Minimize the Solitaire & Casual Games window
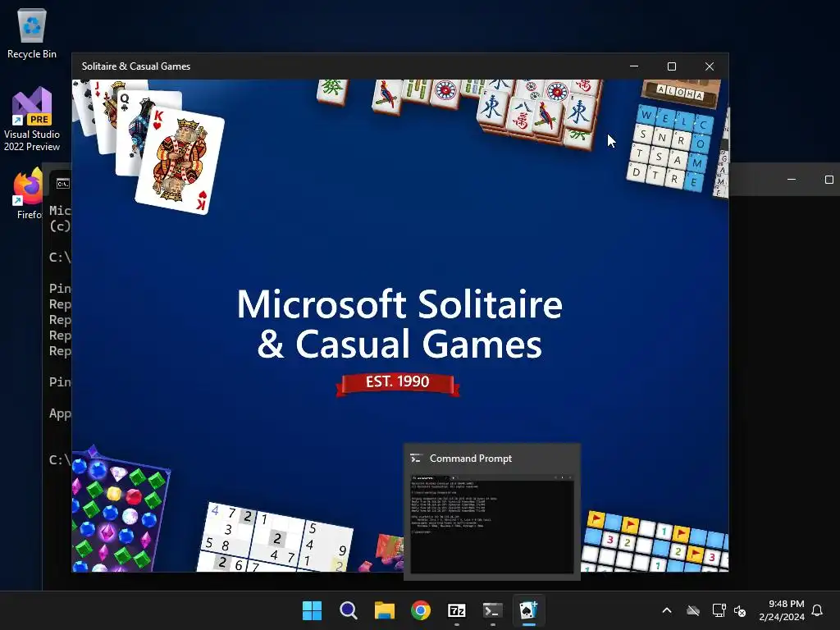The width and height of the screenshot is (840, 630). coord(634,66)
